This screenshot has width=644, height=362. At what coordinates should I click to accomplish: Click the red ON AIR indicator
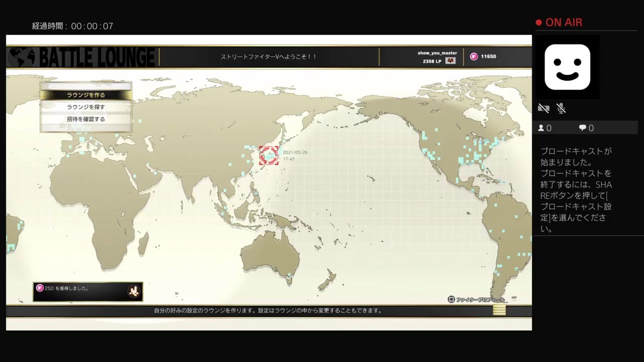pos(559,23)
